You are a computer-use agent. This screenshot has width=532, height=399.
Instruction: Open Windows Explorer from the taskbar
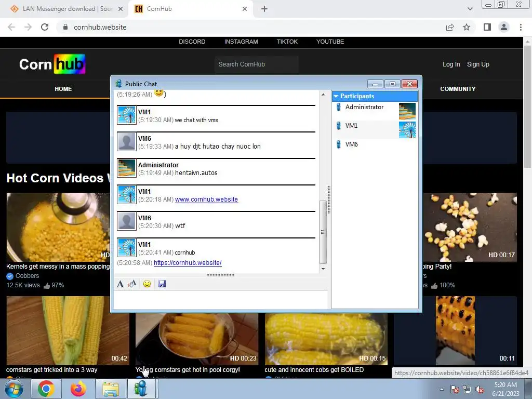[111, 389]
